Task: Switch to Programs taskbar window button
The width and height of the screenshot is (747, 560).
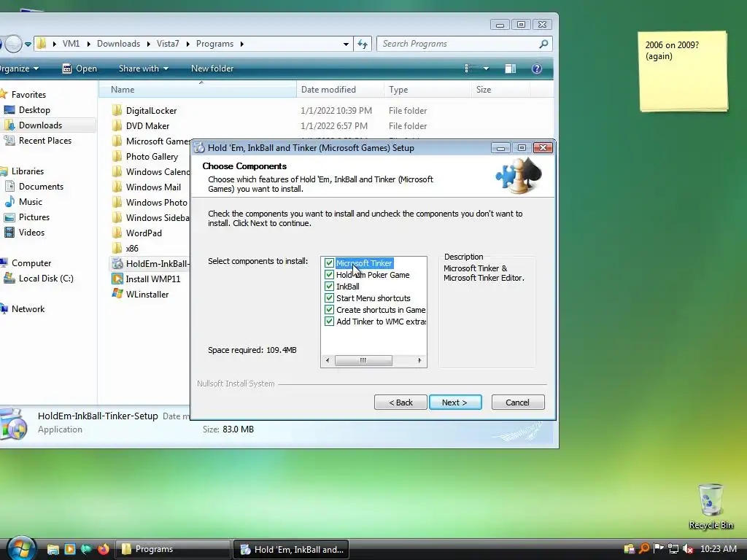Action: [x=172, y=549]
